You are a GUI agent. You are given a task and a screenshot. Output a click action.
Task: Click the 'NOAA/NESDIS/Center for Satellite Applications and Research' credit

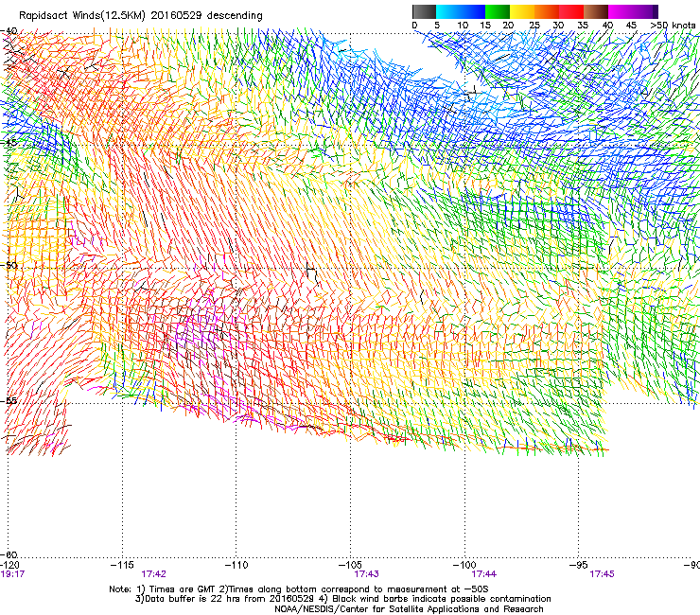click(409, 609)
